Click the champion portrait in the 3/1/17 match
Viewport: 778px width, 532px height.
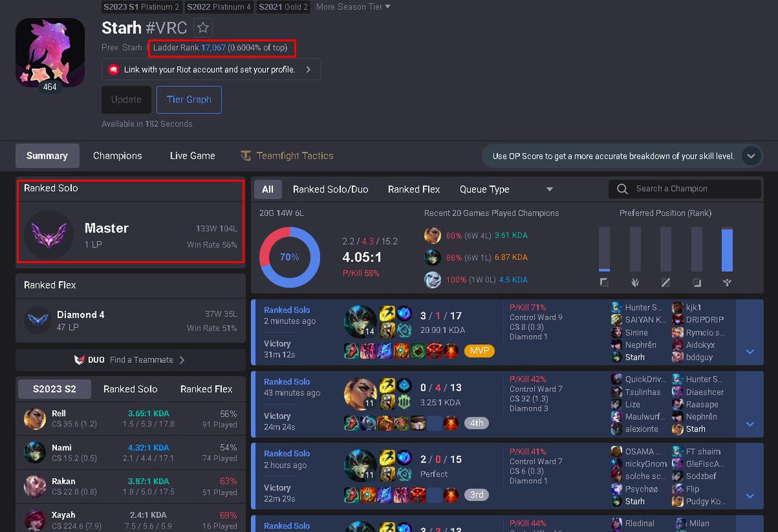point(360,321)
